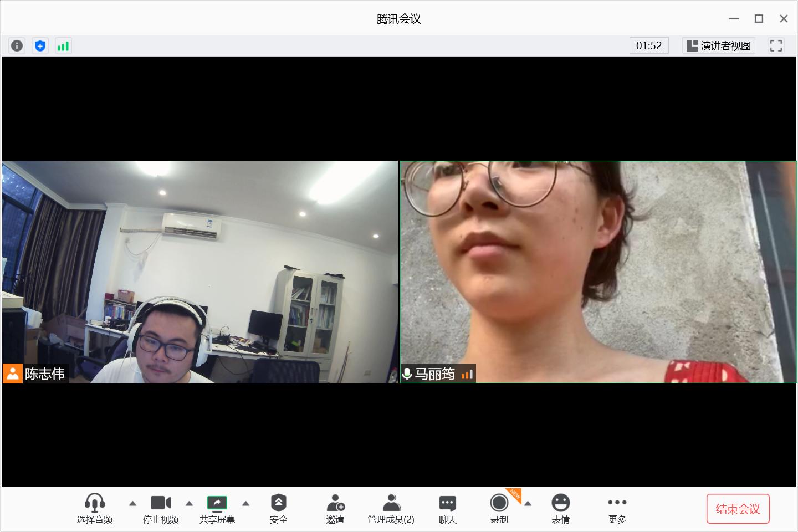Screen dimensions: 798x532
Task: Start recording with the 录制 button
Action: 499,509
